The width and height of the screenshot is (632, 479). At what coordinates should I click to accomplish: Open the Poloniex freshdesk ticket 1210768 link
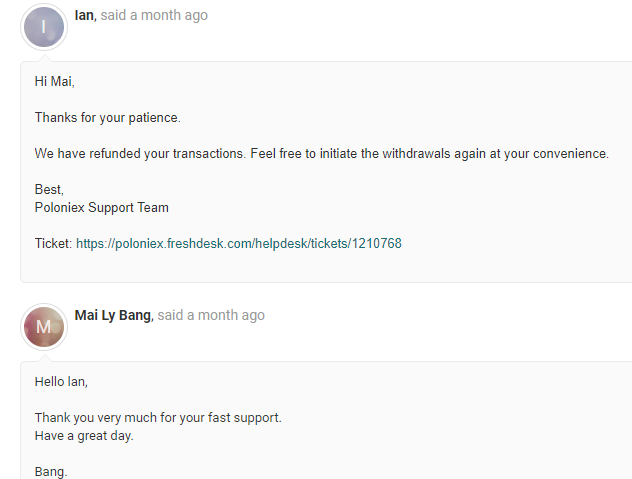tap(239, 244)
